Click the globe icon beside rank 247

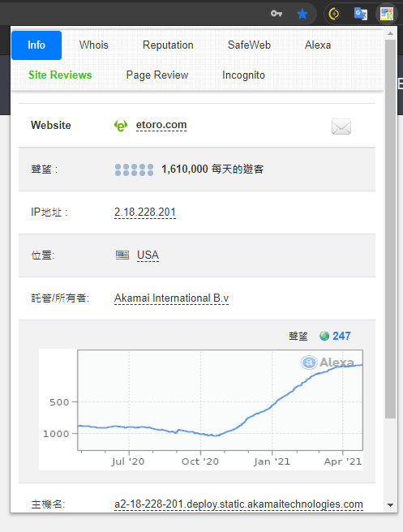(324, 336)
